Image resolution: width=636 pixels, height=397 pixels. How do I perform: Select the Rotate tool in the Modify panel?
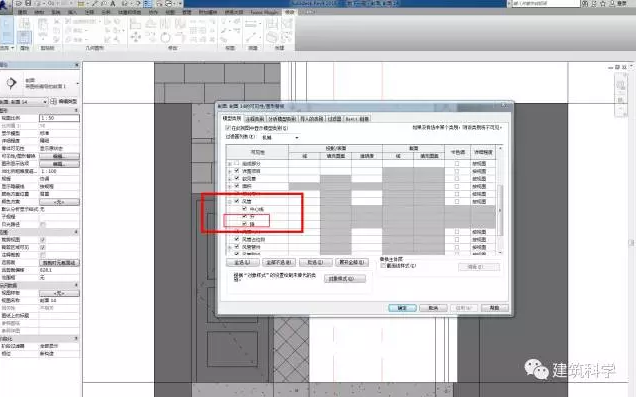tap(165, 38)
